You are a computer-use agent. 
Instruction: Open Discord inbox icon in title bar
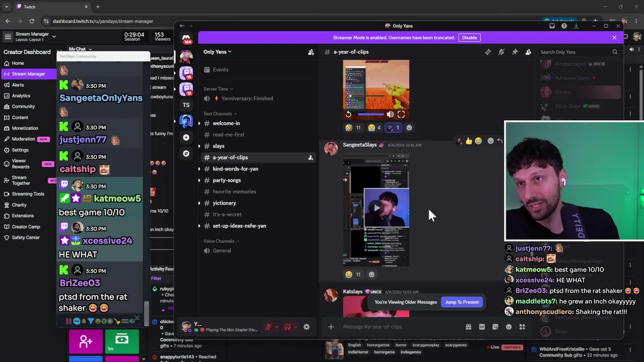552,26
